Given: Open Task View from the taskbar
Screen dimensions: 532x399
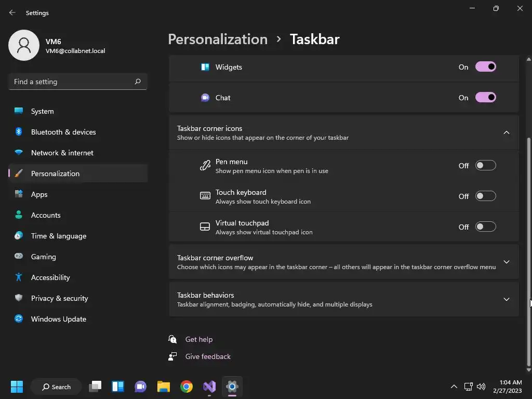Looking at the screenshot, I should click(x=95, y=387).
